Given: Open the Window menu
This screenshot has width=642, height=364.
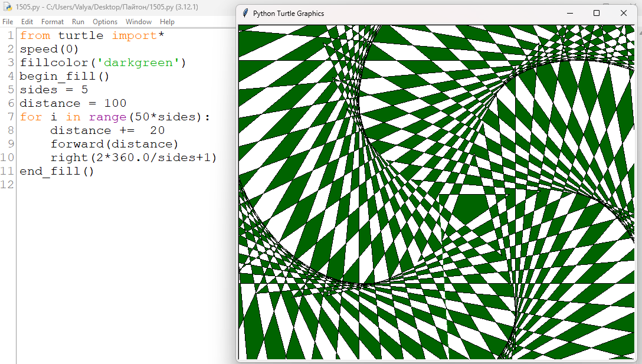Looking at the screenshot, I should tap(139, 22).
